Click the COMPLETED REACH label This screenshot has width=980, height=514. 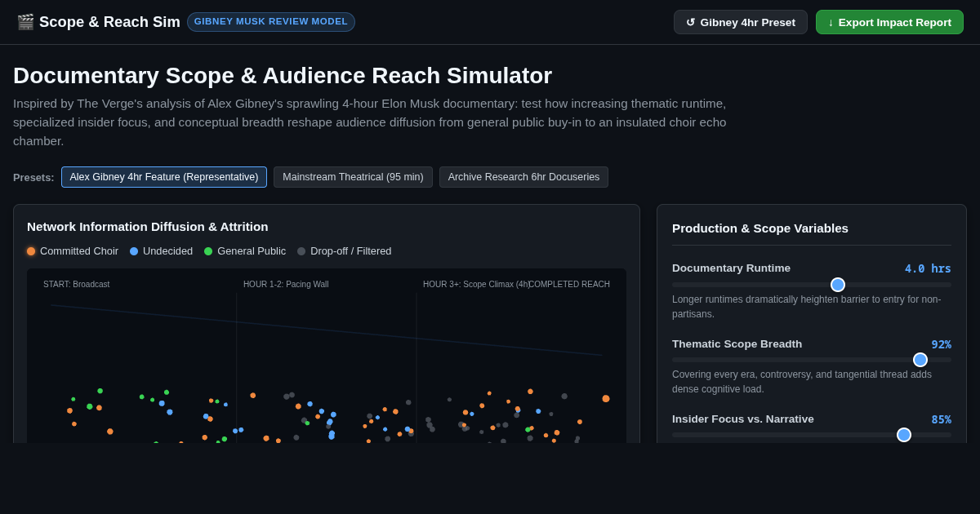click(569, 285)
